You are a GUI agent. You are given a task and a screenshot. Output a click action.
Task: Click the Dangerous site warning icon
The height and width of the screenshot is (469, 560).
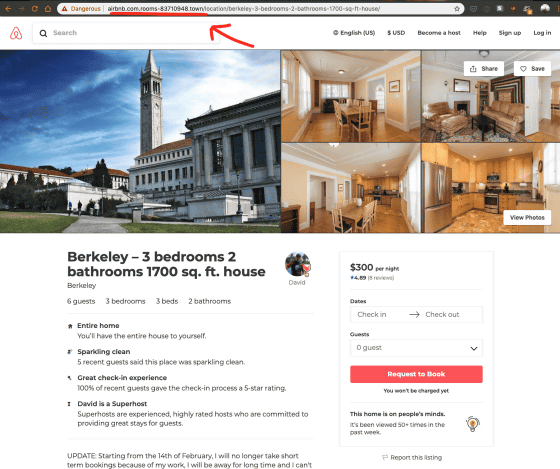(x=64, y=9)
